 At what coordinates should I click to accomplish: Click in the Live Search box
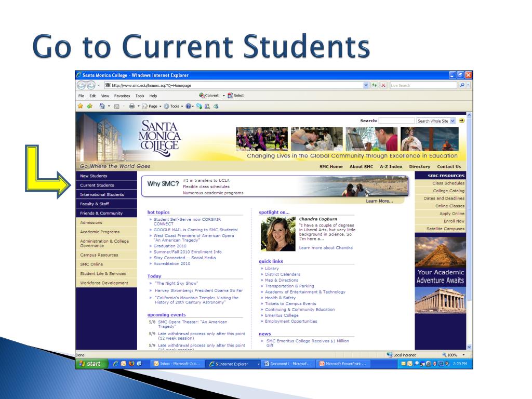[x=423, y=85]
